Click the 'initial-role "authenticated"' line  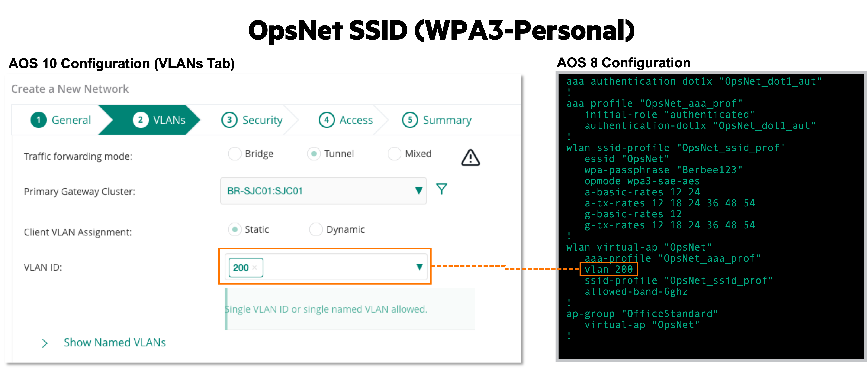pos(669,115)
